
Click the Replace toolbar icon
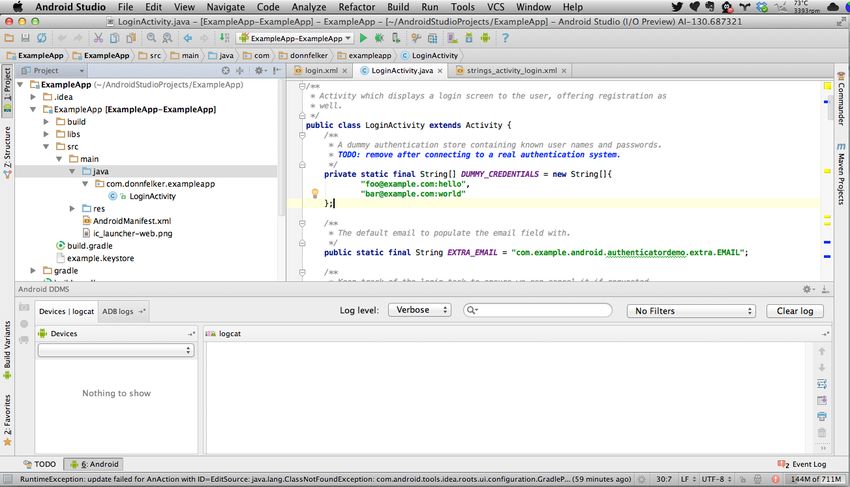coord(168,38)
